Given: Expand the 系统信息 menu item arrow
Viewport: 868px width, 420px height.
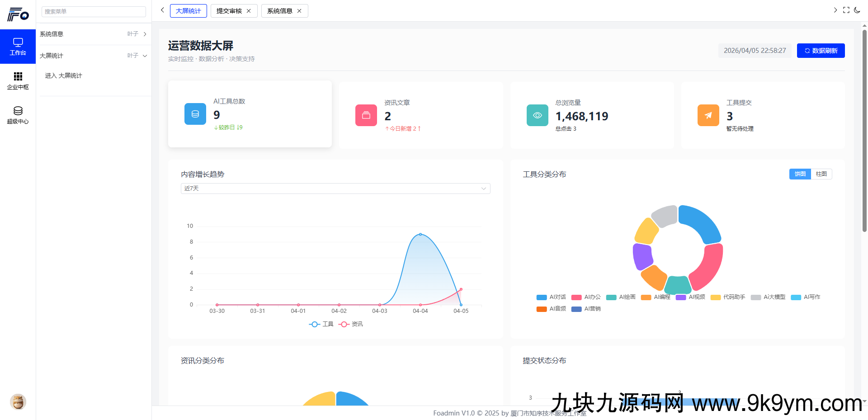Looking at the screenshot, I should click(x=145, y=34).
